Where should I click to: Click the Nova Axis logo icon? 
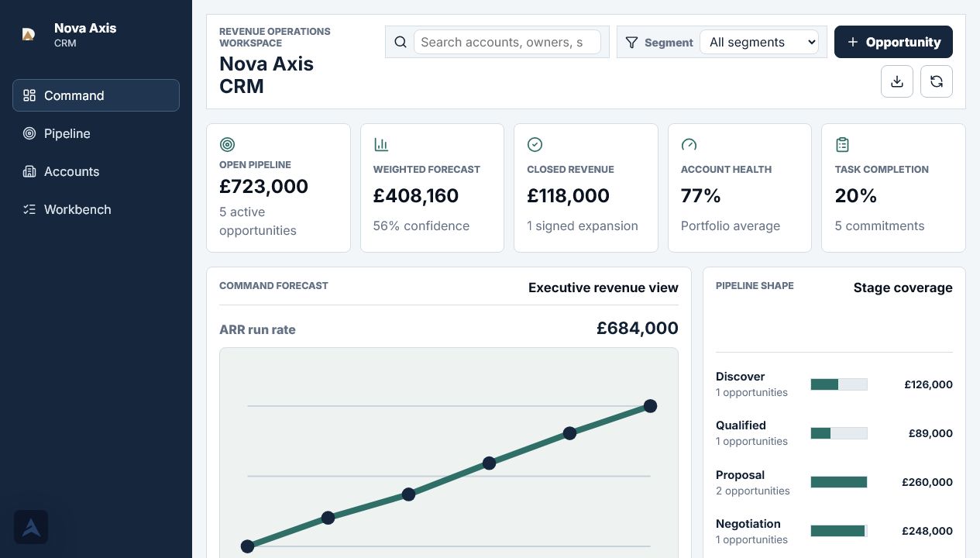point(29,35)
